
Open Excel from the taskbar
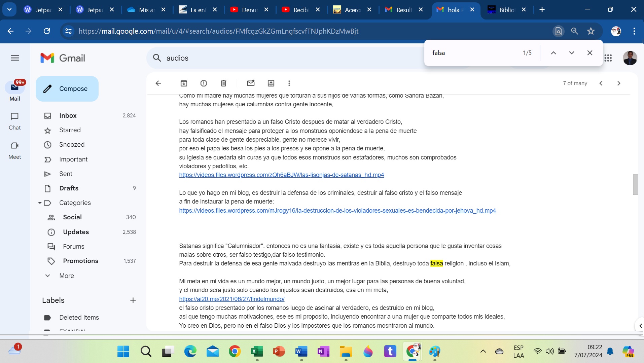[257, 352]
